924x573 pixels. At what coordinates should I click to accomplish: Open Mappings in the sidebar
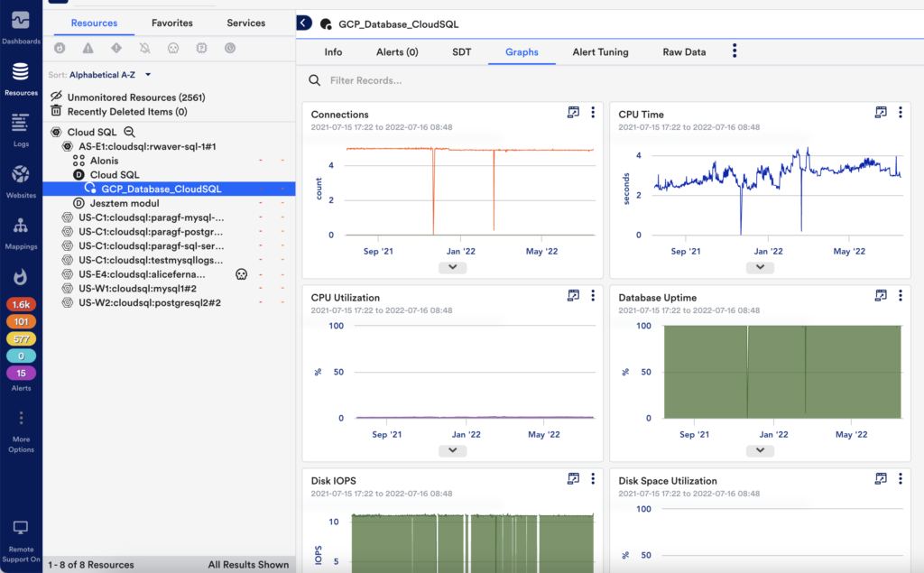coord(21,234)
